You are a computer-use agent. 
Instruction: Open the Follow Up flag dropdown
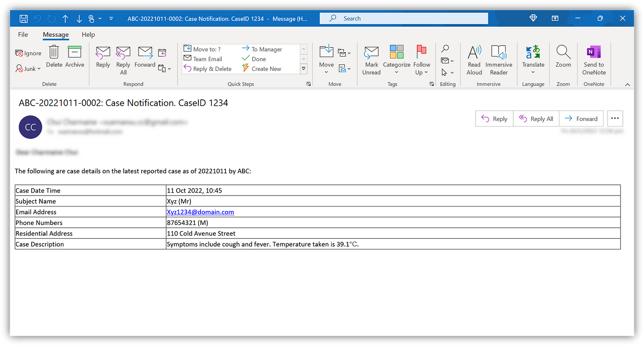click(422, 60)
